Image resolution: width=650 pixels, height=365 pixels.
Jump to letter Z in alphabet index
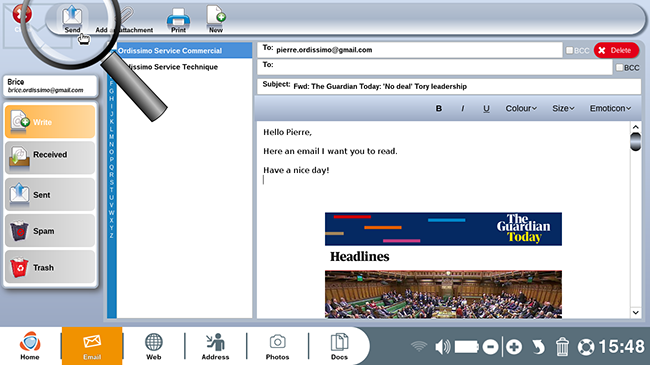(x=112, y=236)
